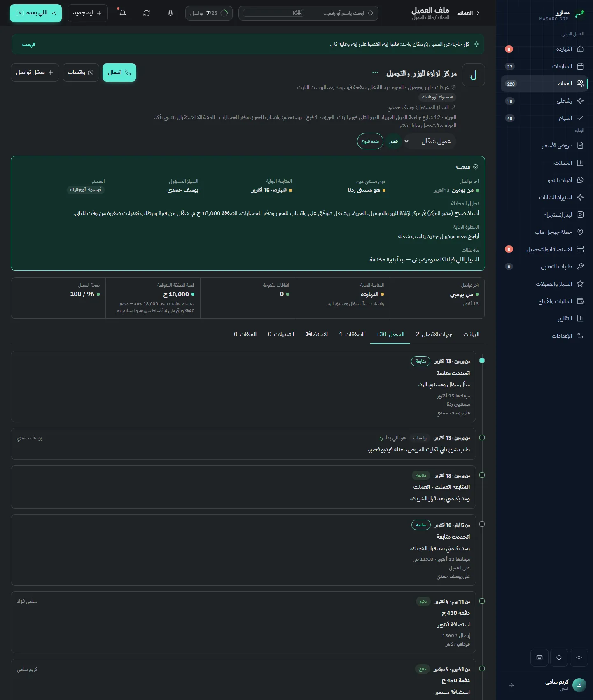Open الاستضافة والتحصيل hosting and collection
The image size is (593, 700).
(x=544, y=249)
